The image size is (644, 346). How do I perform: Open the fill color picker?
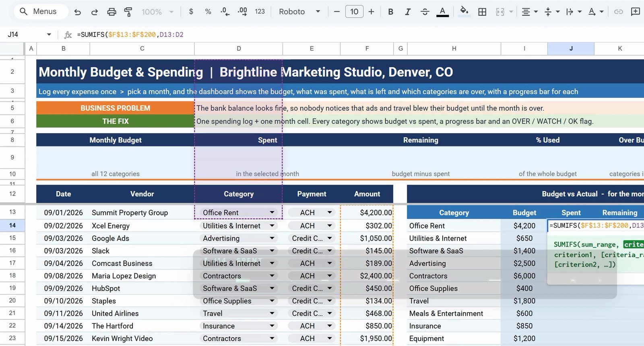pyautogui.click(x=464, y=11)
